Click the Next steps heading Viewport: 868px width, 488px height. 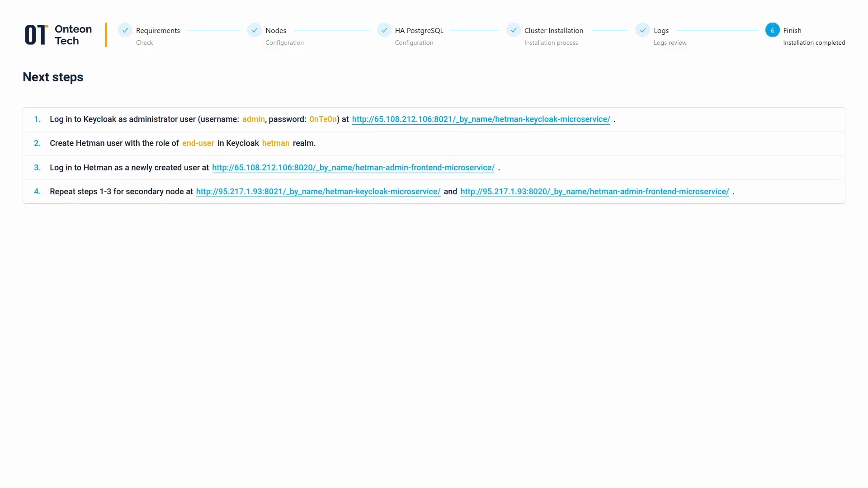[52, 77]
